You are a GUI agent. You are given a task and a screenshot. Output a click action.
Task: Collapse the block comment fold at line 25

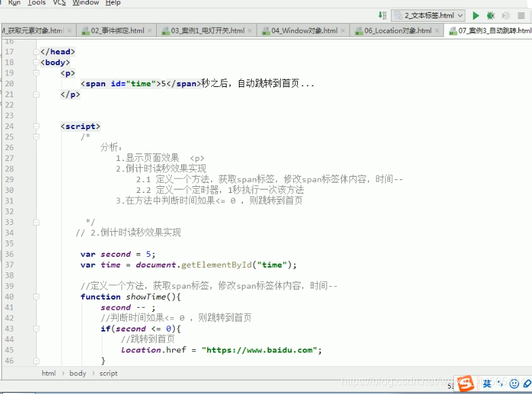[37, 137]
